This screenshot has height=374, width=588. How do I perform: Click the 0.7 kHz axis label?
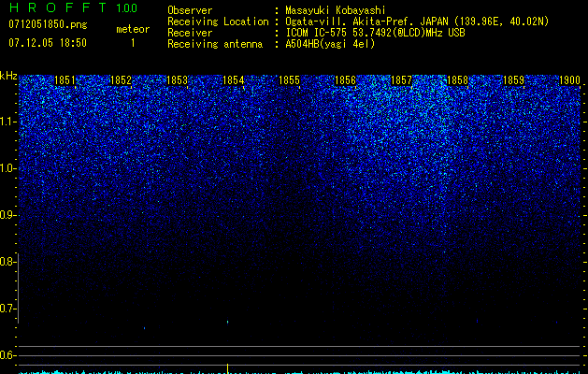(7, 309)
